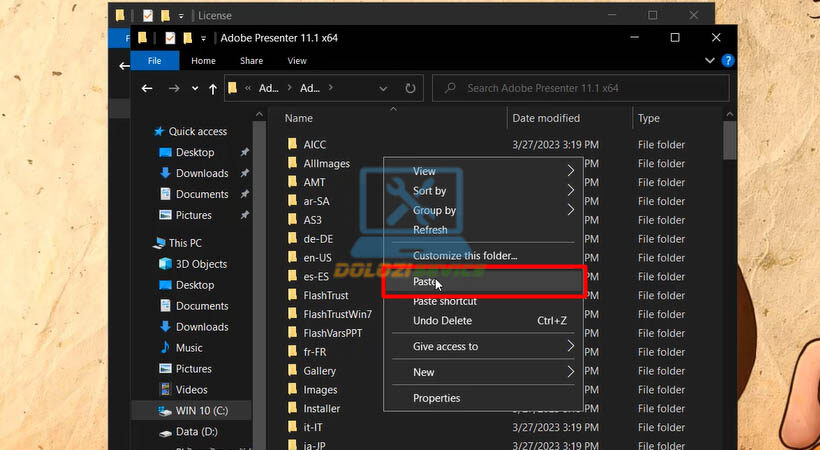Viewport: 820px width, 450px height.
Task: Open the File menu tab
Action: tap(155, 61)
